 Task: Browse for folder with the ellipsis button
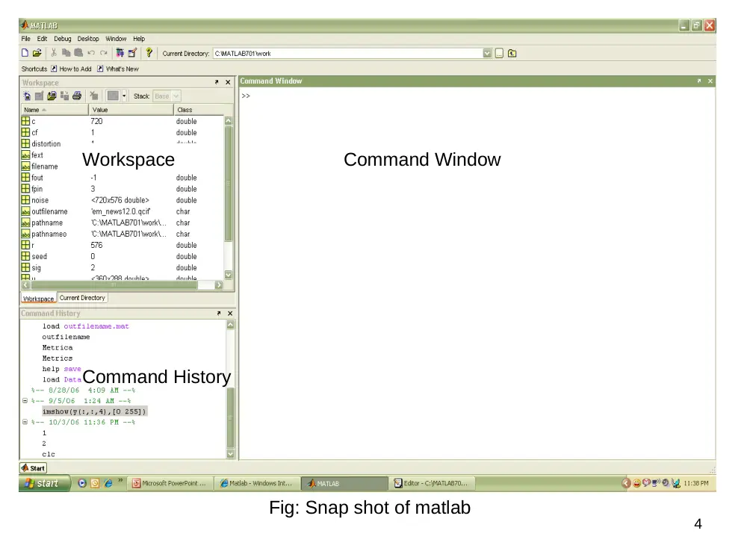[499, 54]
